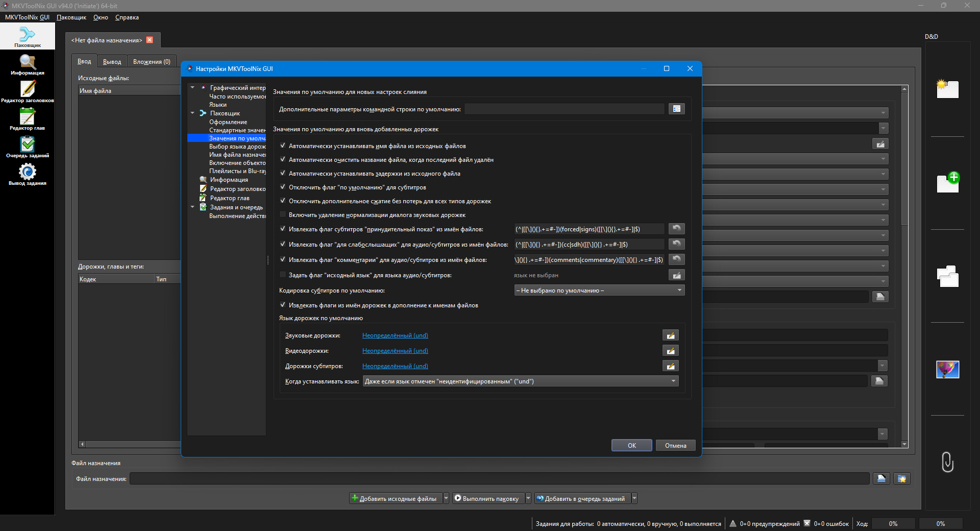Open the Редактор заголовков tool

(x=28, y=92)
